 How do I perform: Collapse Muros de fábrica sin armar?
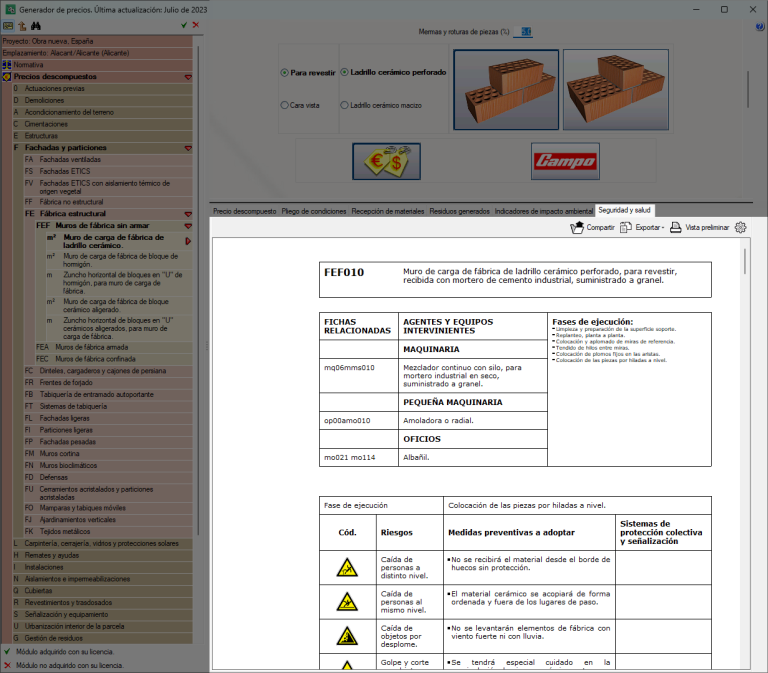(x=188, y=226)
